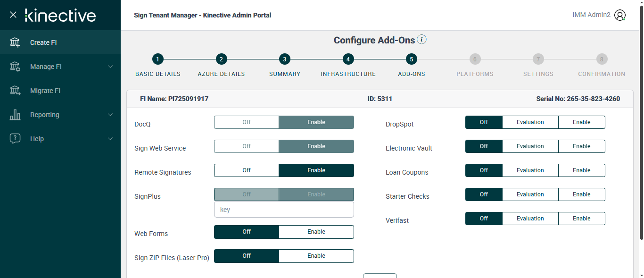Click step 6 circle Platforms

pyautogui.click(x=475, y=59)
